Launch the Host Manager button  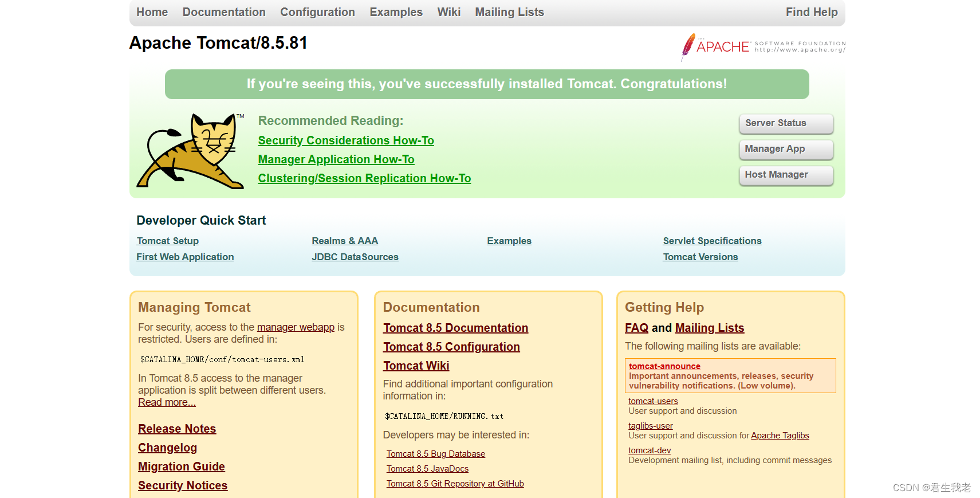[x=786, y=175]
